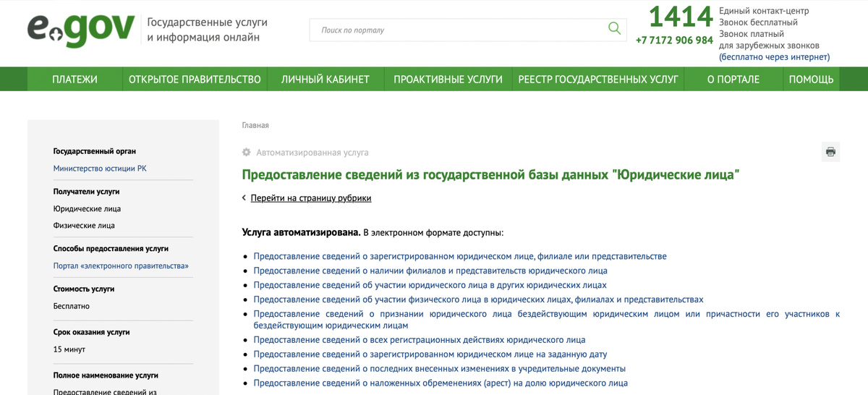
Task: Click page title Предоставление сведений из государственной базы
Action: (x=491, y=174)
